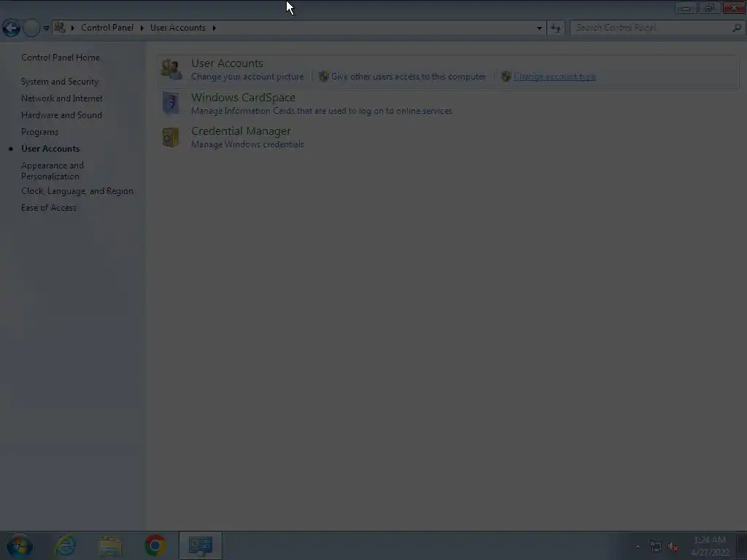
Task: Click Manage Information Cards link
Action: 322,111
